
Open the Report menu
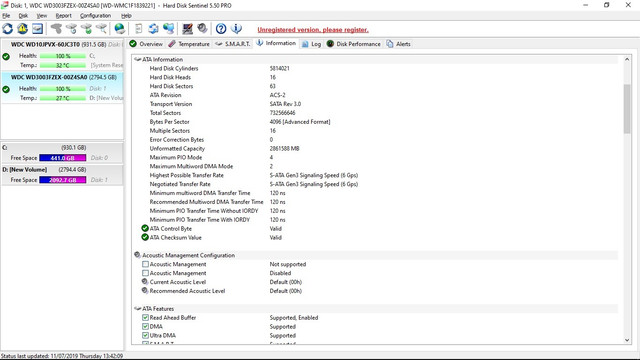click(x=64, y=16)
